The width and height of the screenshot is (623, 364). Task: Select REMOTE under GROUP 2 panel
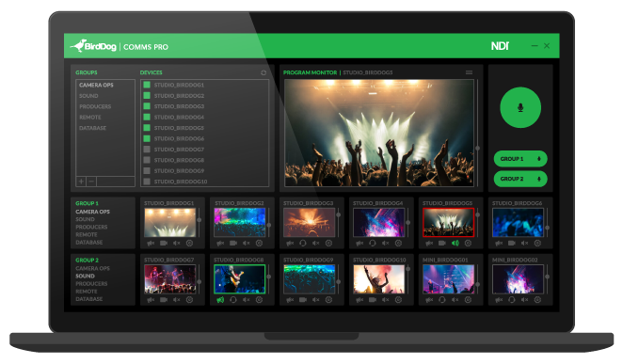87,291
